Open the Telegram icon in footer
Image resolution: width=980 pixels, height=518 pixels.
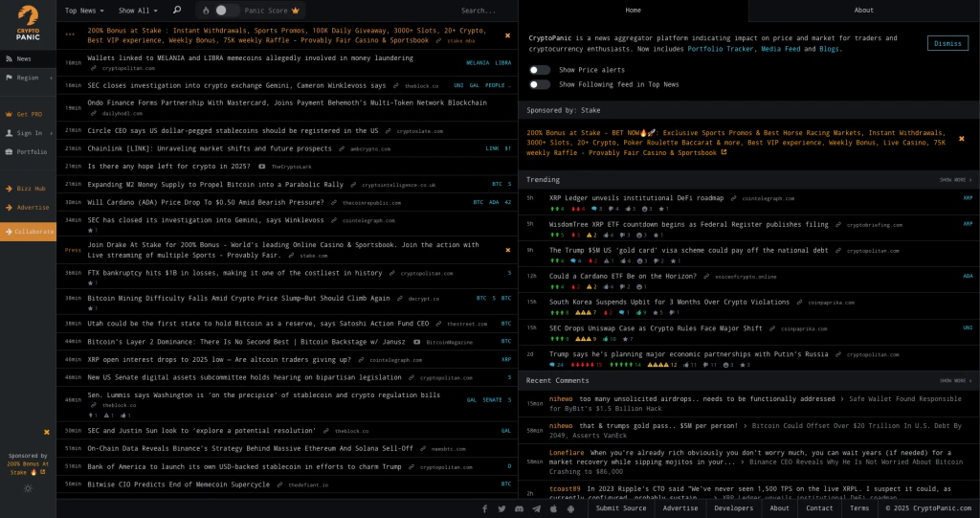point(536,508)
